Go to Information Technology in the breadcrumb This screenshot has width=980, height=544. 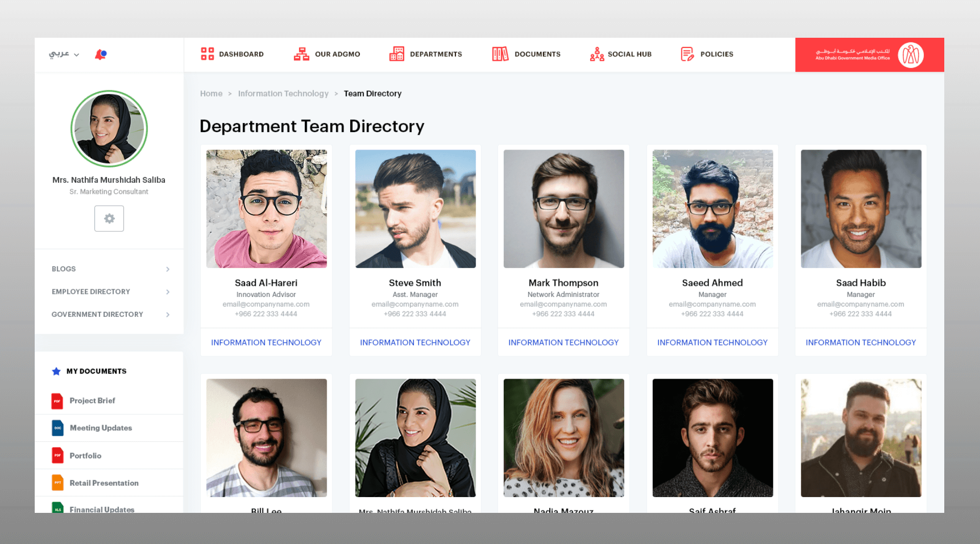[x=283, y=93]
